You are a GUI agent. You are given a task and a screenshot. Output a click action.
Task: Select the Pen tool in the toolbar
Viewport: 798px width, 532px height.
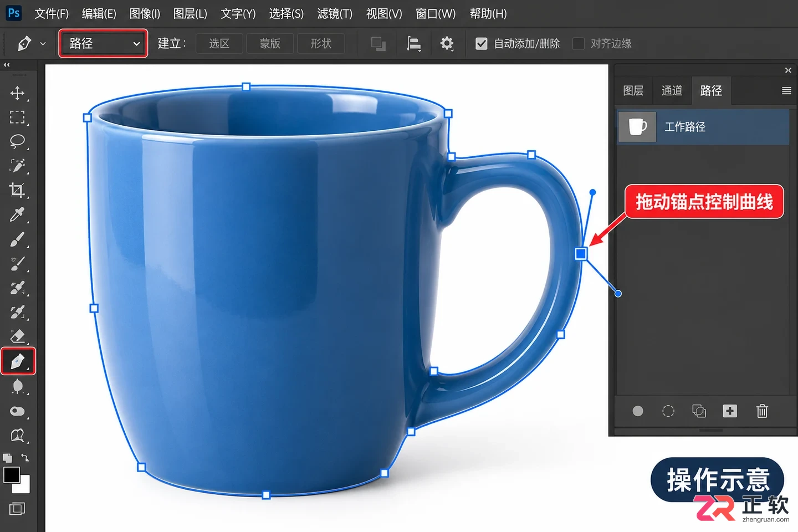pos(18,361)
